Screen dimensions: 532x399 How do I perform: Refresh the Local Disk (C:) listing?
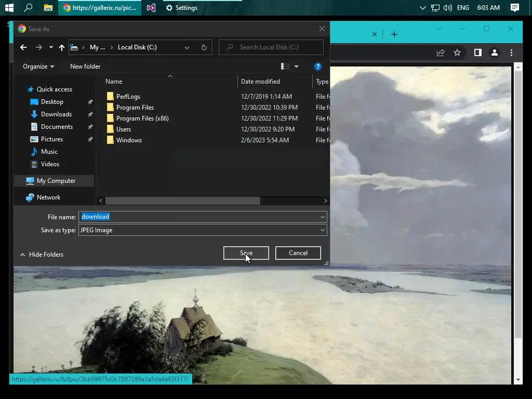coord(204,47)
